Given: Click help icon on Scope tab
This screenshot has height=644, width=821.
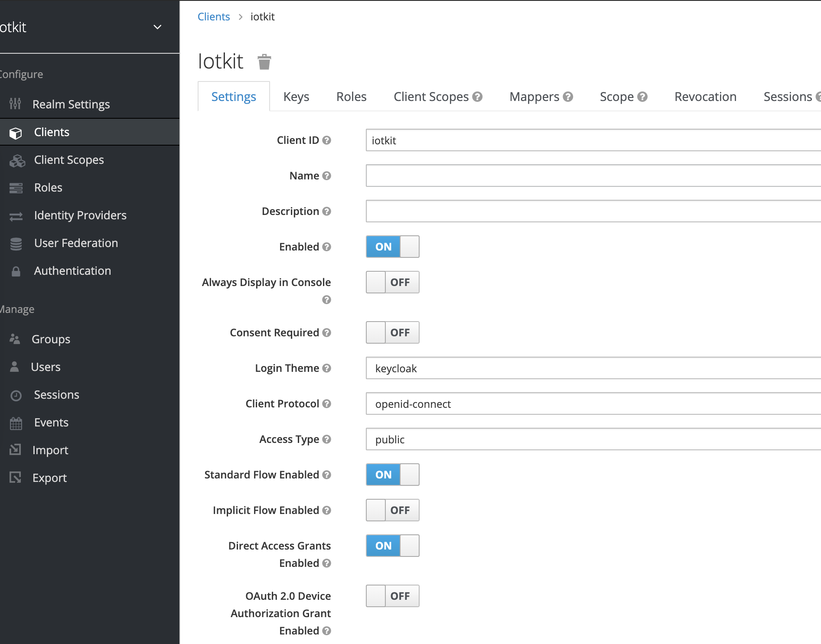Looking at the screenshot, I should tap(642, 97).
